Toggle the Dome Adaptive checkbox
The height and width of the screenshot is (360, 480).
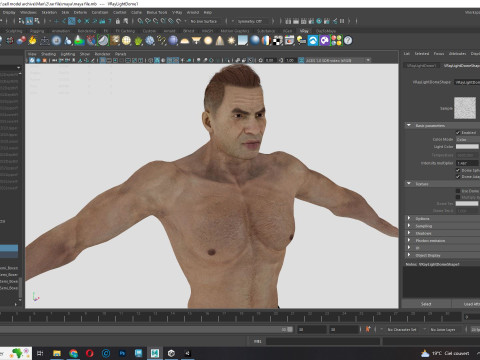(x=458, y=177)
